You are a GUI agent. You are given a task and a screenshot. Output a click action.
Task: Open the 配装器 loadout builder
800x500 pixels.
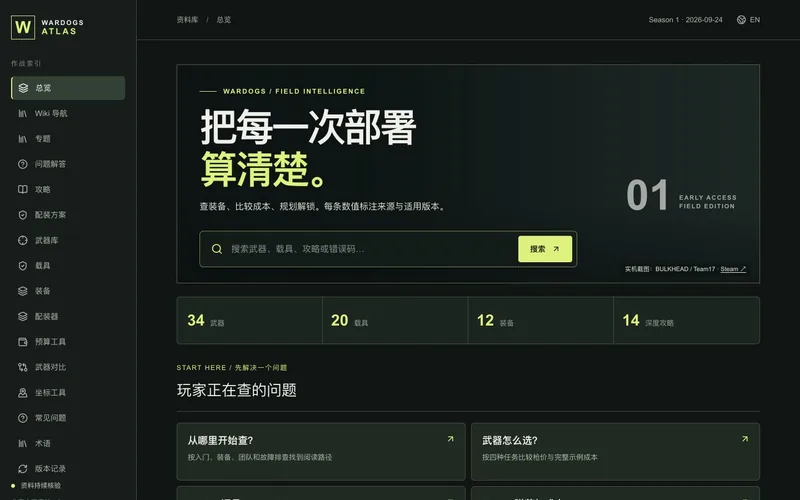pos(68,316)
